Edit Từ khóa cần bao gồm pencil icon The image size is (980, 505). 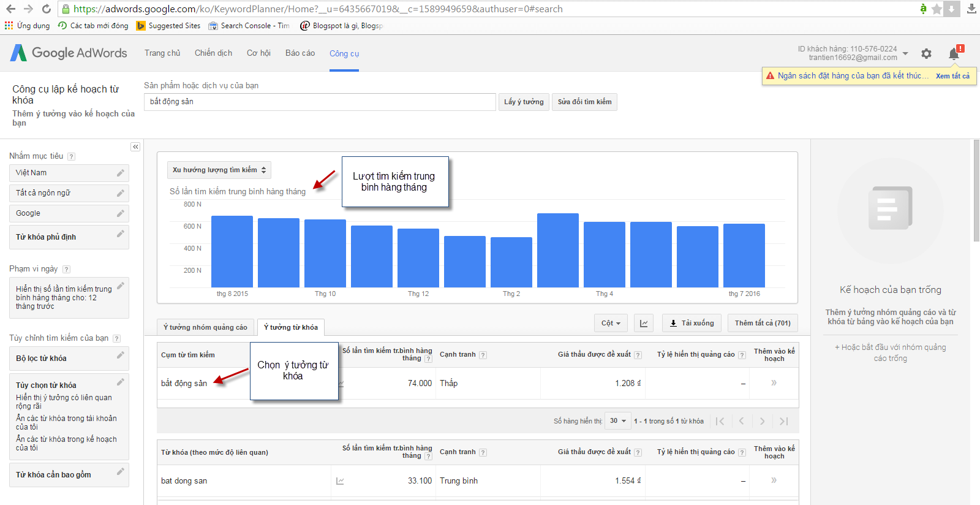pos(121,471)
